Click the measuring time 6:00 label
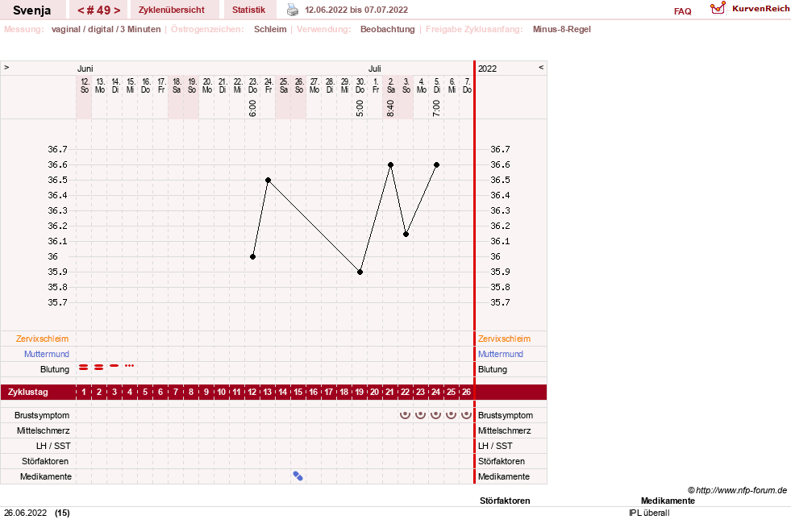 [x=252, y=109]
